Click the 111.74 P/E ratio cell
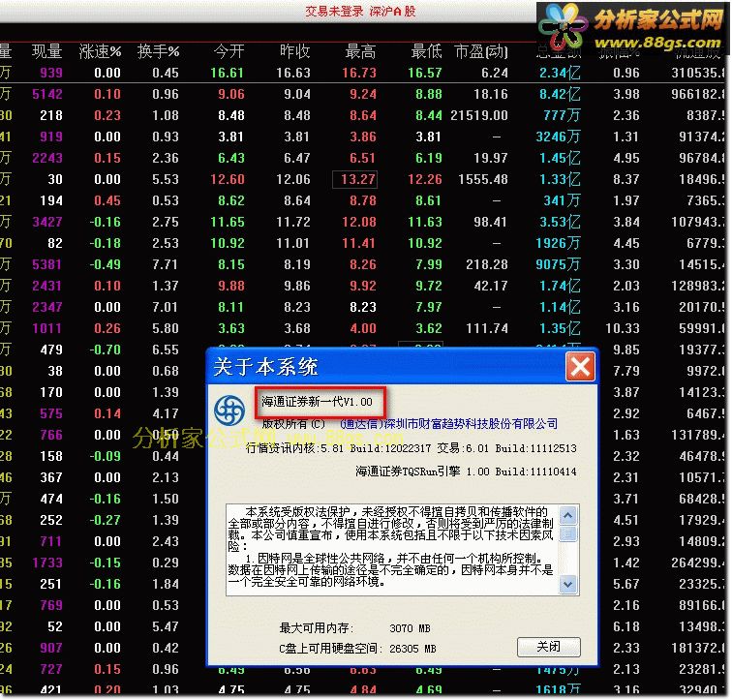 [x=487, y=328]
